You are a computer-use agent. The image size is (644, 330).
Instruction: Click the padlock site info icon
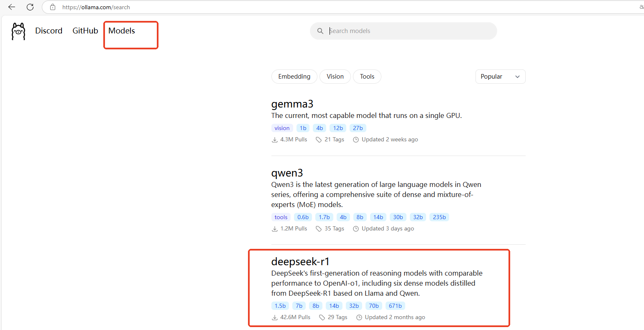coord(53,7)
